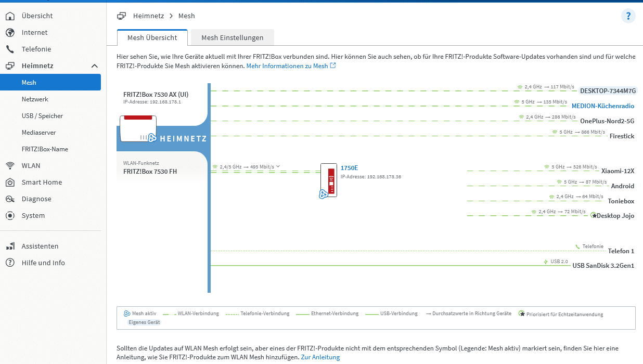Click the mesh symbol beside the 1750E repeater
Screen dimensions: 643x364
323,194
